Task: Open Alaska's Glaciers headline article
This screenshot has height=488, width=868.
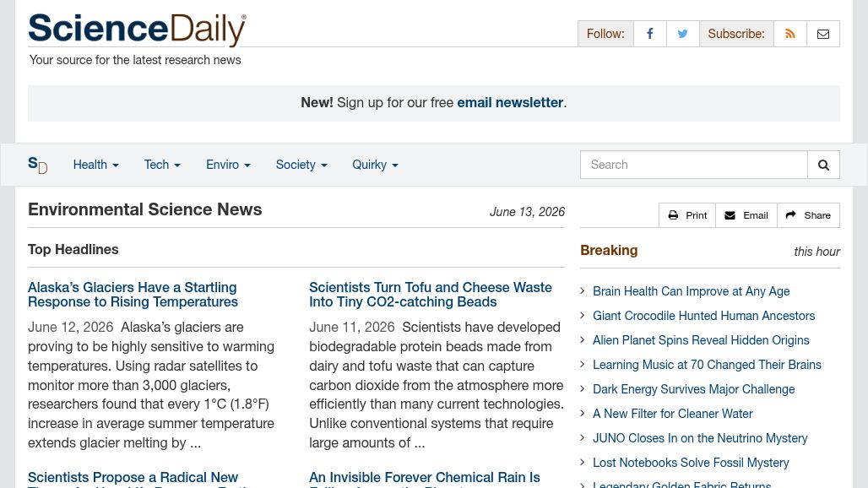Action: [x=133, y=295]
